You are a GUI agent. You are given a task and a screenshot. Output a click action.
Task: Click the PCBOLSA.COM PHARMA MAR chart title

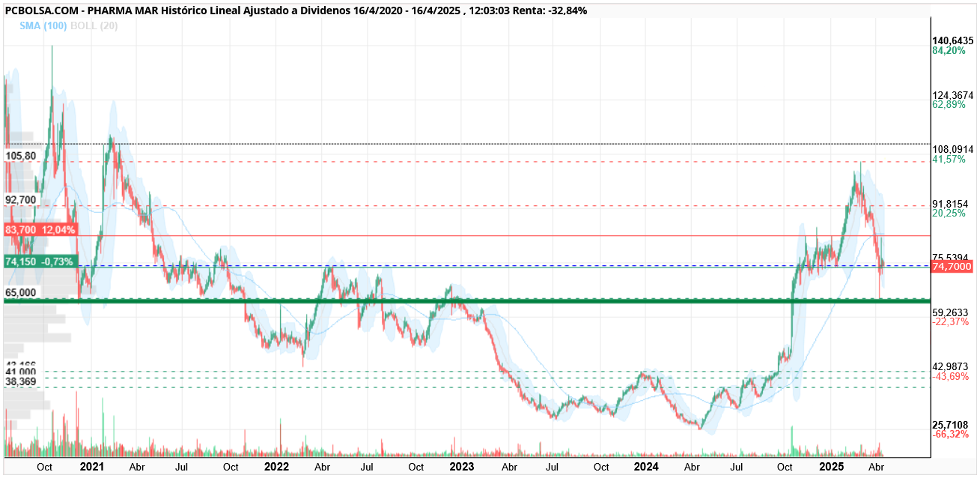pos(296,10)
